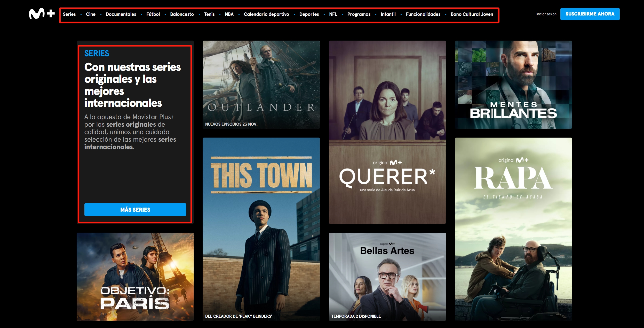Select the Infantil navigation icon
Viewport: 644px width, 328px height.
pyautogui.click(x=388, y=14)
